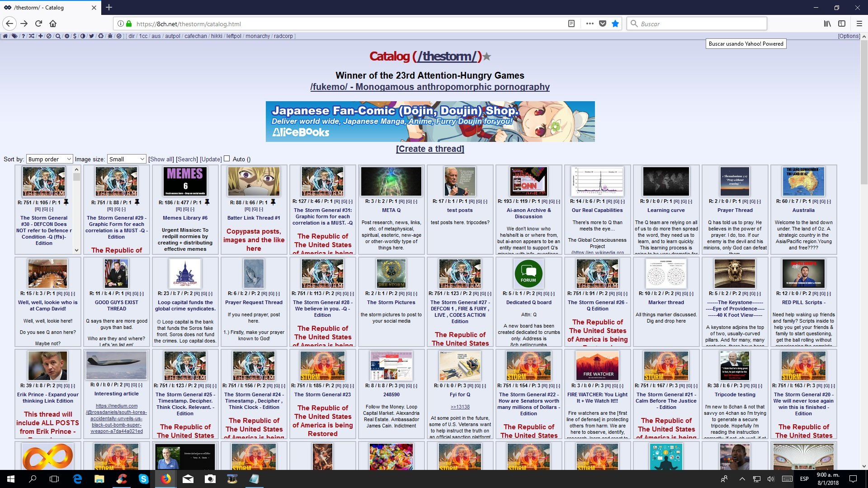Click the half-circle contrast icon
Screen dimensions: 868x488
pyautogui.click(x=83, y=36)
